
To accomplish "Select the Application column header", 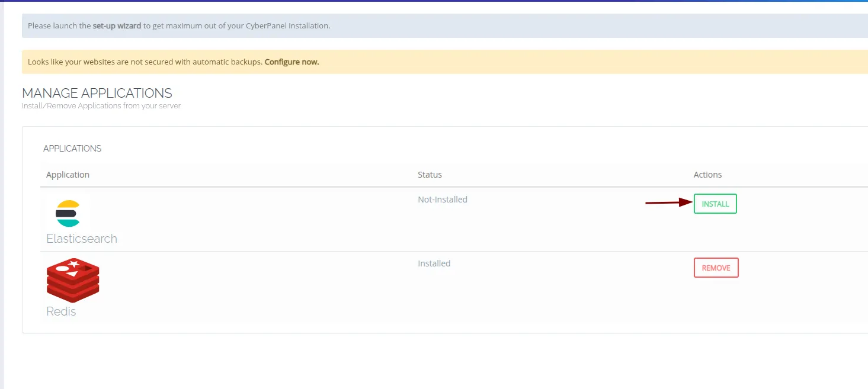I will [x=68, y=174].
